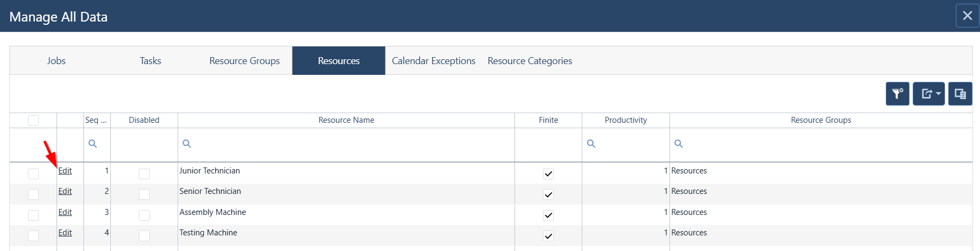Go to Calendar Exceptions tab

click(434, 61)
